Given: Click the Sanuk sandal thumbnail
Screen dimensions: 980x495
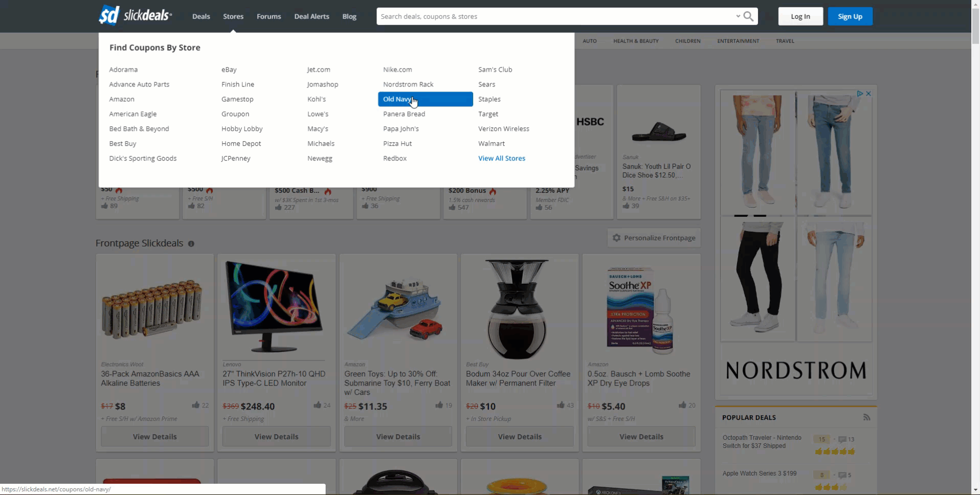Looking at the screenshot, I should (659, 132).
